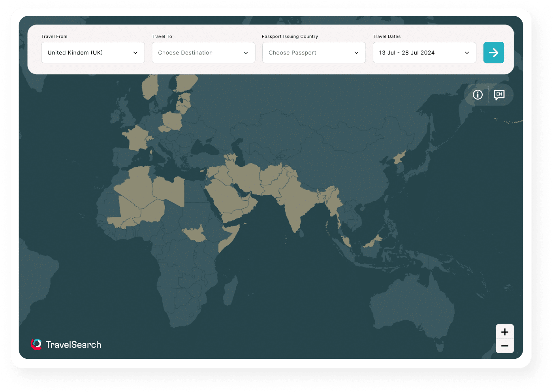Select France highlighted on the map
The width and height of the screenshot is (553, 392).
[136, 138]
